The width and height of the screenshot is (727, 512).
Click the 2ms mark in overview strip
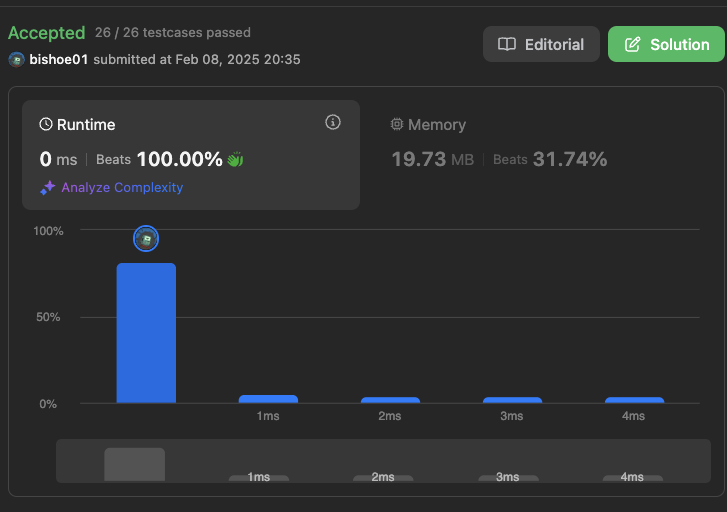[383, 477]
